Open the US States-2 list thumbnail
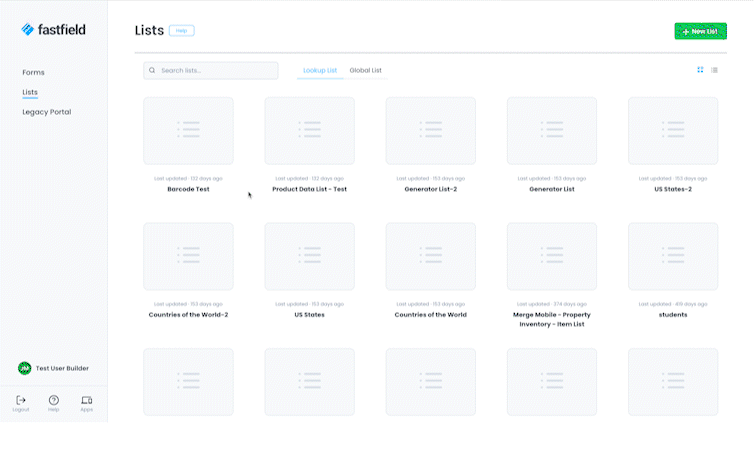 point(672,131)
